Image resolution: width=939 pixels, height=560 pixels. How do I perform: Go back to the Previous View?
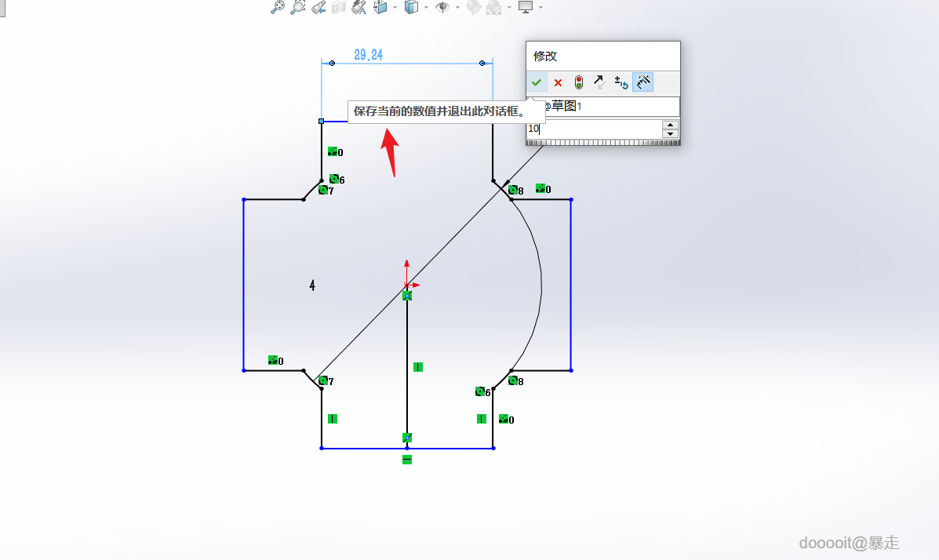318,7
